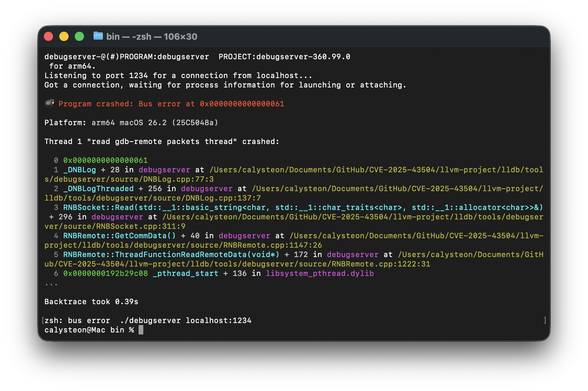Click the _pthread_start symbol in frame 6
This screenshot has width=588, height=391.
pos(185,274)
